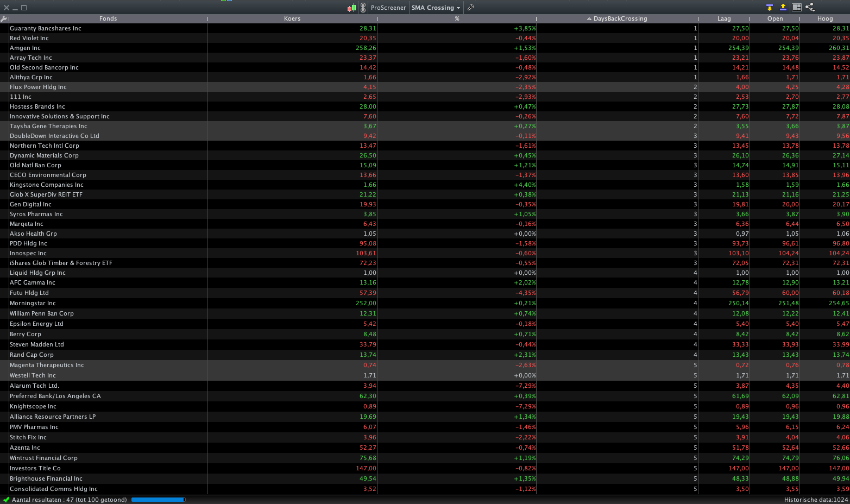
Task: Close the ProScreener window
Action: [x=7, y=8]
